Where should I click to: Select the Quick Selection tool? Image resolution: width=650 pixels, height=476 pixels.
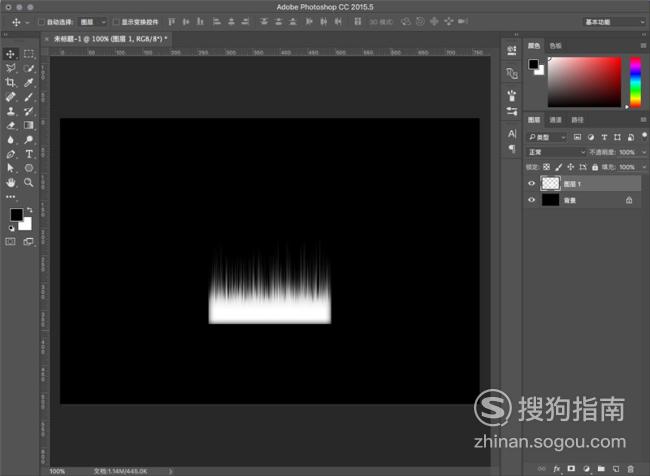click(29, 68)
